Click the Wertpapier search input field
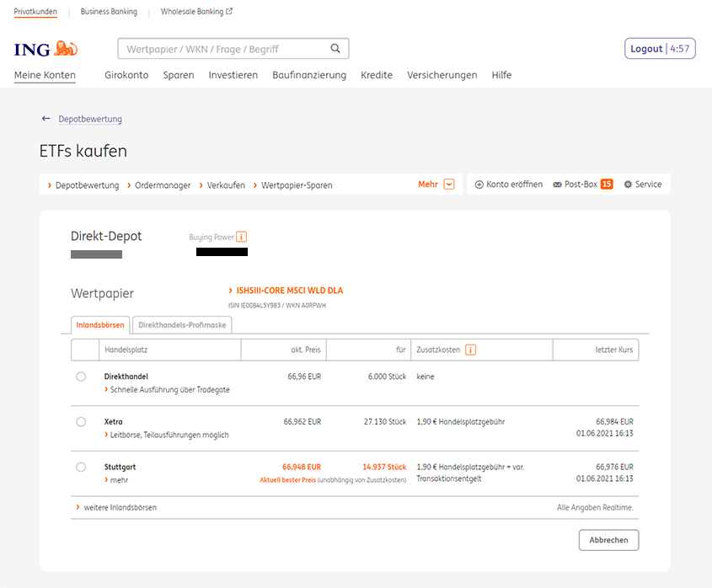Image resolution: width=712 pixels, height=588 pixels. pyautogui.click(x=222, y=49)
